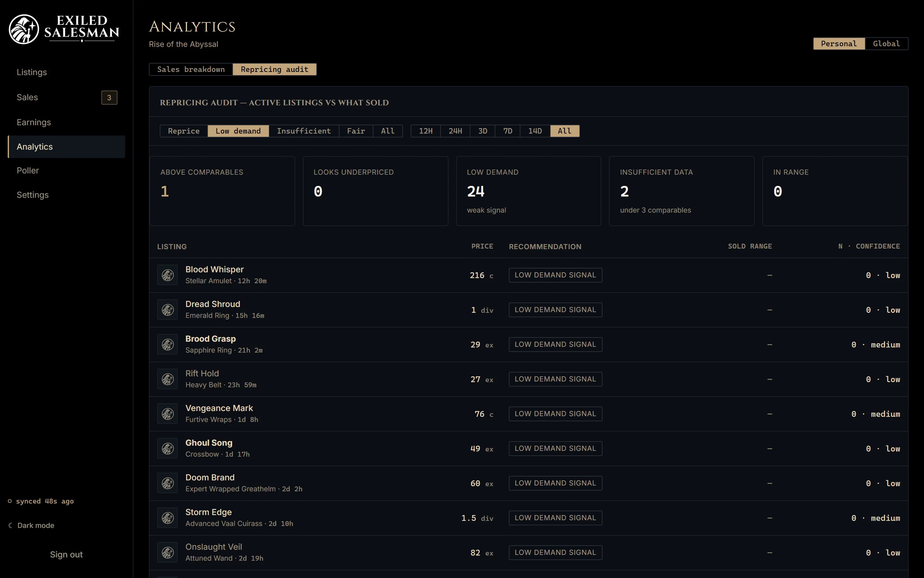
Task: Open the Repricing audit tab
Action: click(275, 69)
